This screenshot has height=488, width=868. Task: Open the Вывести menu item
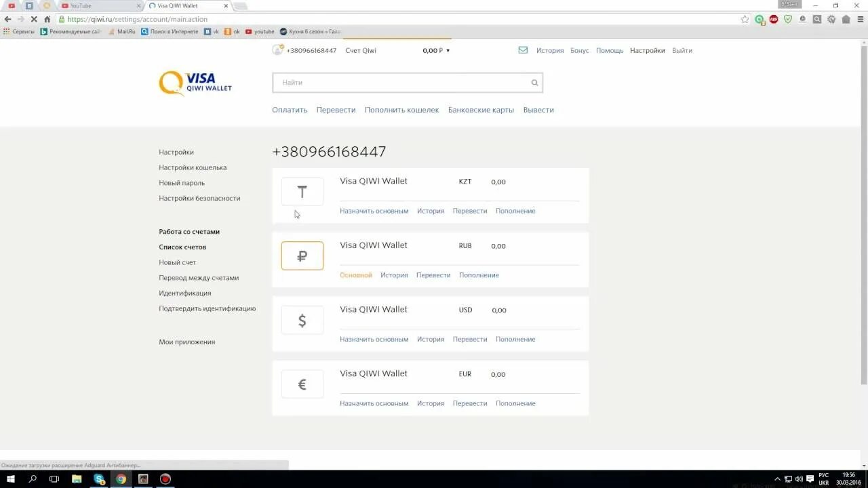(538, 110)
